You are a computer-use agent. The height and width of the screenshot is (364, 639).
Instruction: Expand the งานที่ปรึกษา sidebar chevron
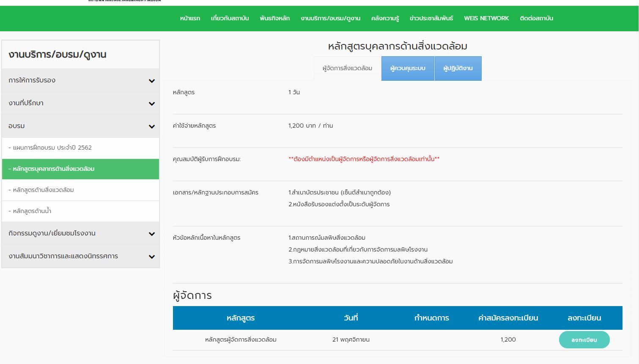152,104
